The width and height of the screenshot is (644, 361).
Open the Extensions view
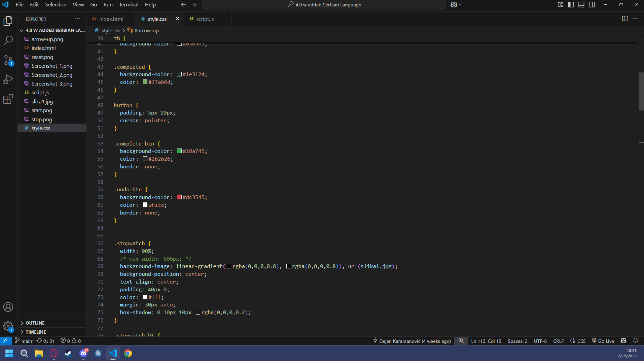tap(8, 99)
